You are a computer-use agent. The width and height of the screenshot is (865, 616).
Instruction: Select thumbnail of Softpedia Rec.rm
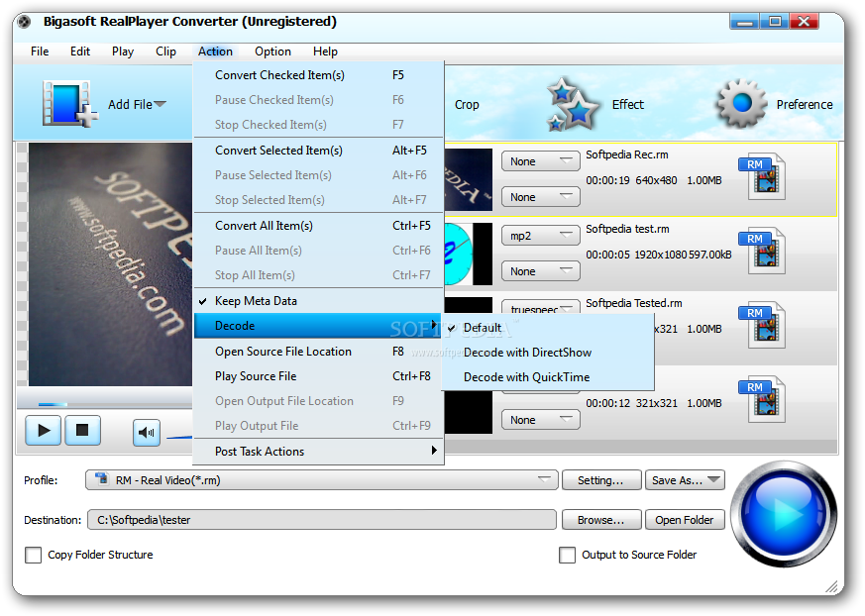469,180
